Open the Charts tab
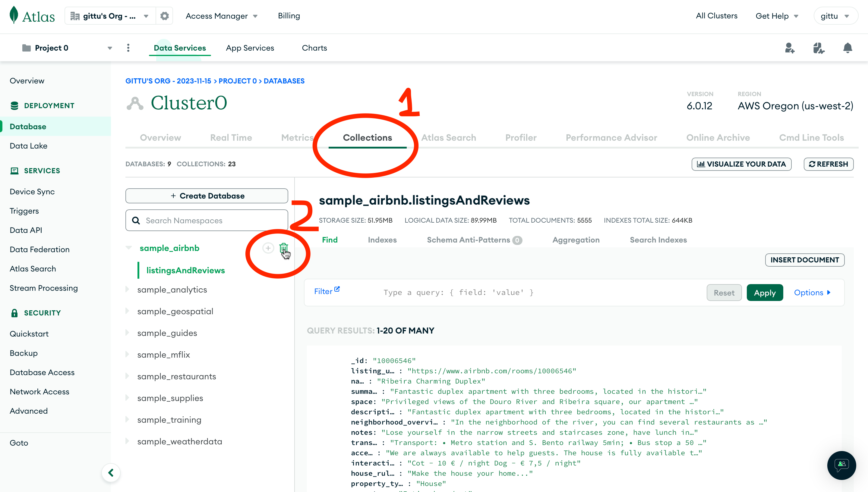 pos(314,48)
